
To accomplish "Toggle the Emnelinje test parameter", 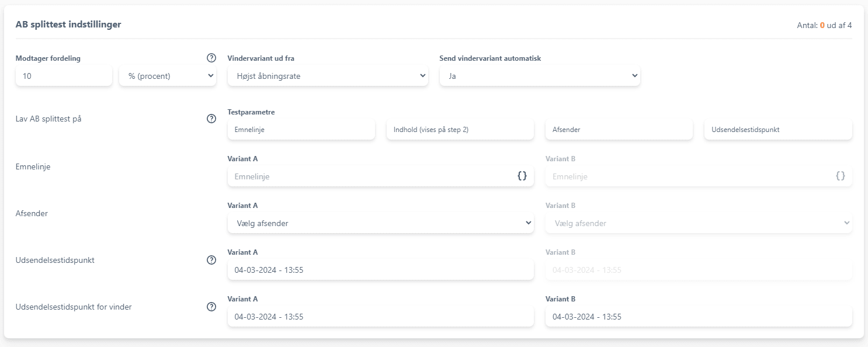I will pyautogui.click(x=301, y=130).
